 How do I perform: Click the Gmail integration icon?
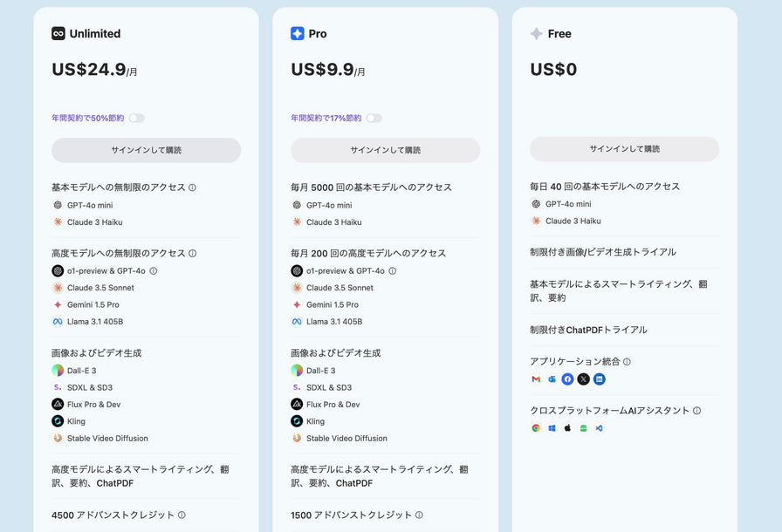tap(536, 379)
